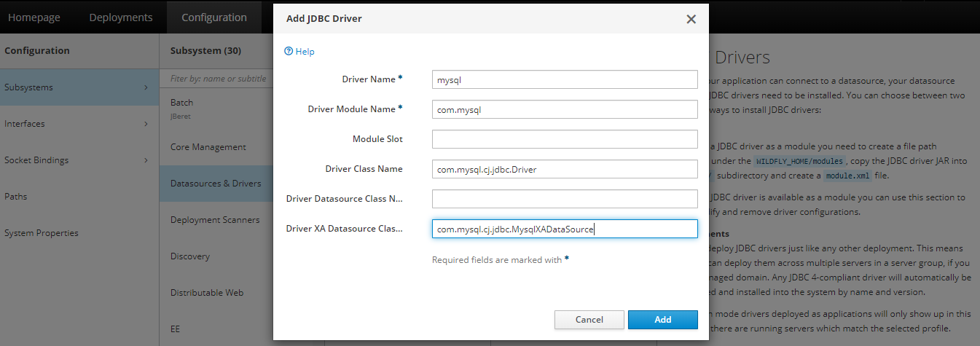Select Datasources & Drivers subsystem

(216, 184)
